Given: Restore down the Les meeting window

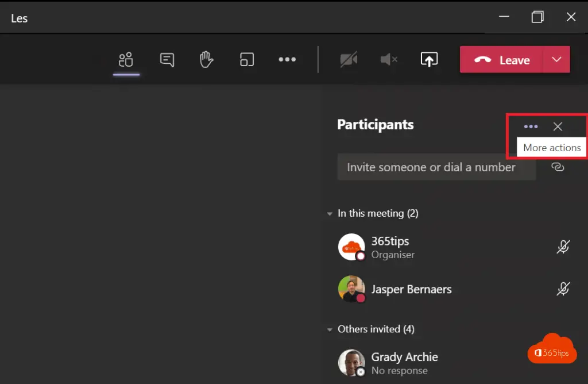Looking at the screenshot, I should click(x=537, y=17).
